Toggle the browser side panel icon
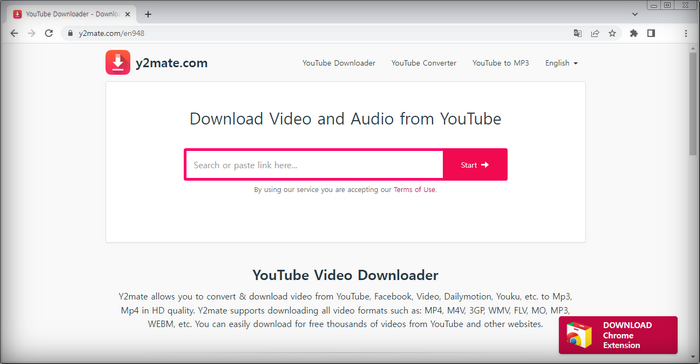 [x=651, y=33]
